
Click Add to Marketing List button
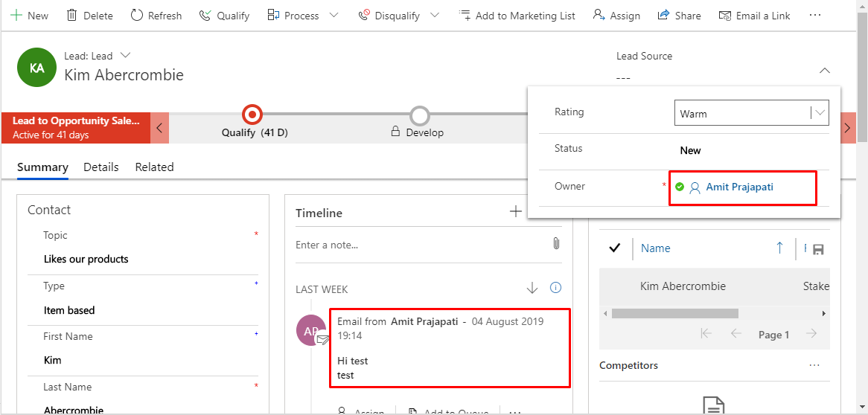coord(517,16)
